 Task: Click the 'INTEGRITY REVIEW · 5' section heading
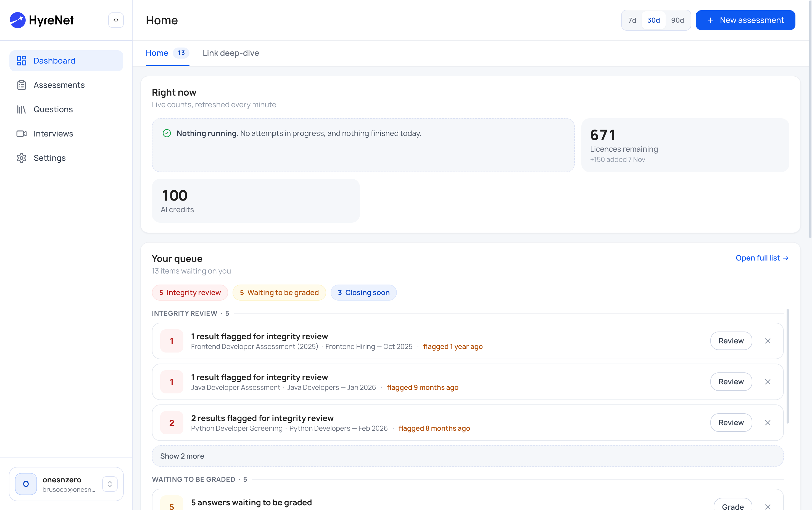tap(191, 313)
